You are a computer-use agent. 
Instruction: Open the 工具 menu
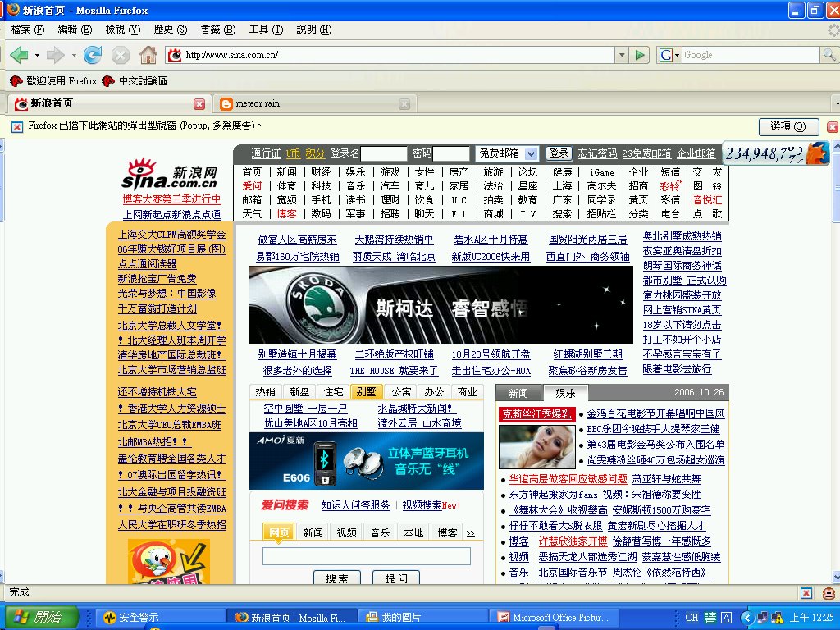coord(266,30)
